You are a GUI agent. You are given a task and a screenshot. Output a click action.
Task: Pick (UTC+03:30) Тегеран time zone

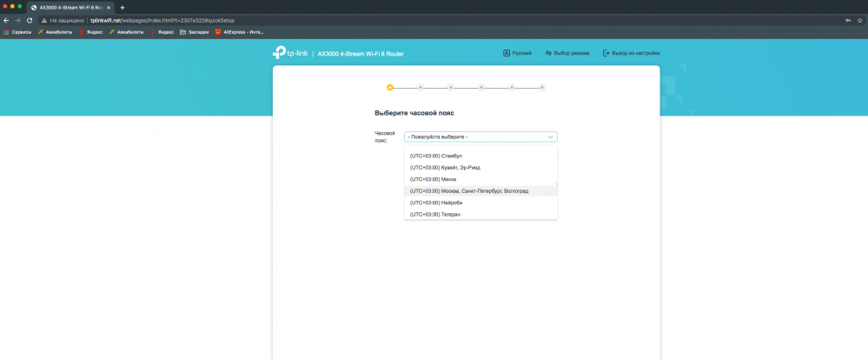435,214
